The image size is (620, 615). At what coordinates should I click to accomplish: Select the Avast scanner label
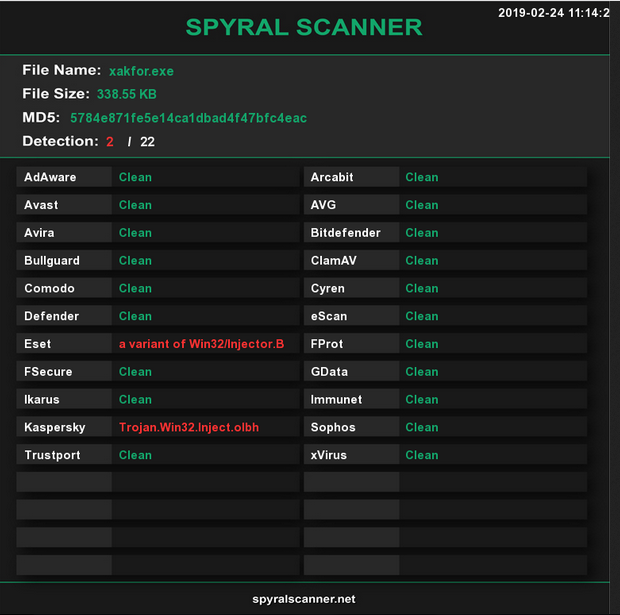[41, 205]
